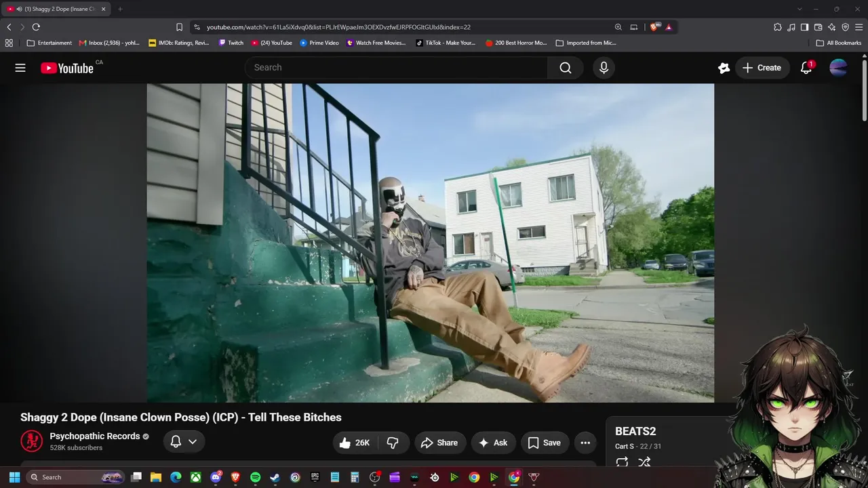Click the YouTube search input field
Screen dimensions: 868x488
pyautogui.click(x=397, y=68)
